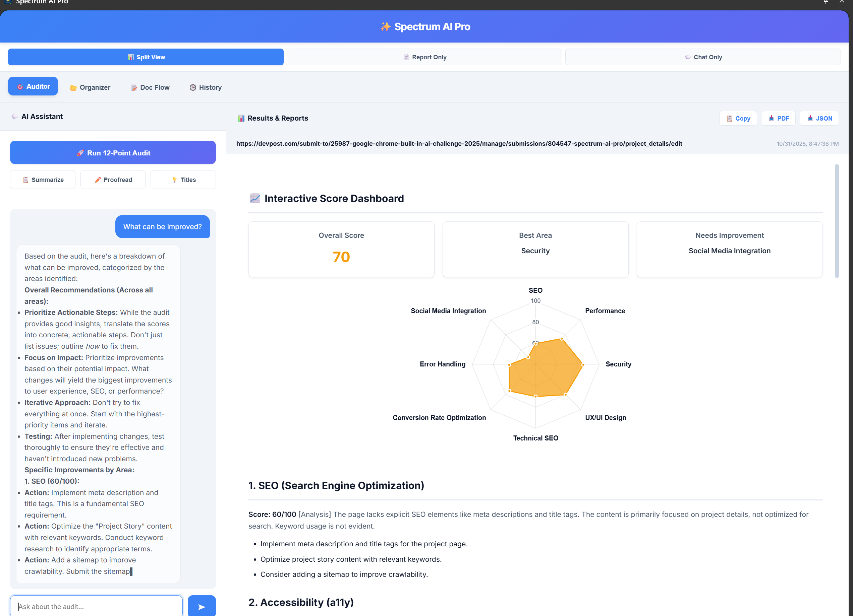853x616 pixels.
Task: Click the Titles lightbulb icon button
Action: click(x=183, y=180)
